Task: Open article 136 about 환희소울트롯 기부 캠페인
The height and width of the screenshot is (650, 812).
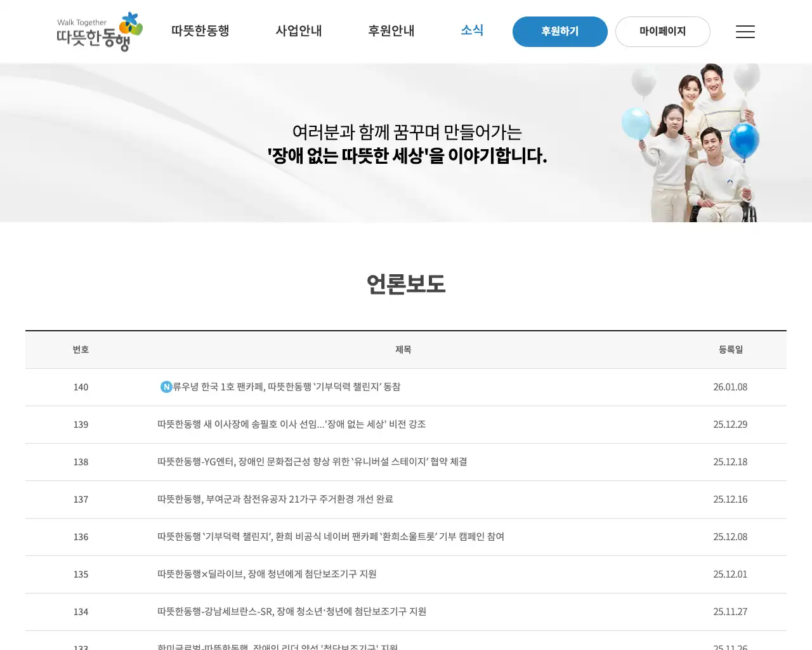Action: 331,536
